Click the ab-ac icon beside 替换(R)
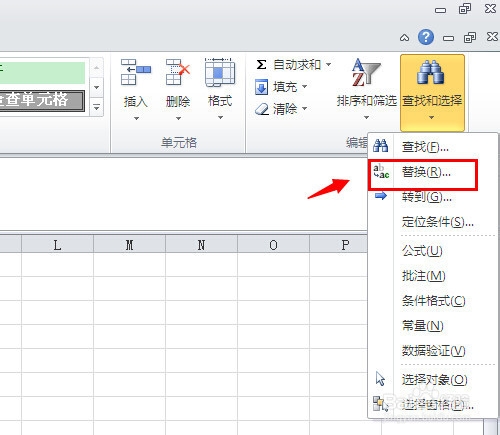This screenshot has width=500, height=435. 381,172
